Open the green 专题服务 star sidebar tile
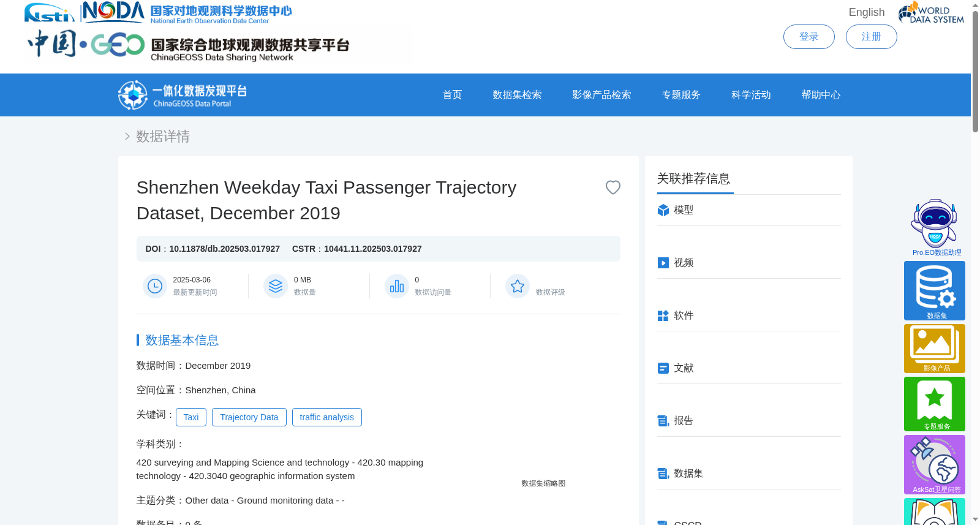 [x=935, y=404]
